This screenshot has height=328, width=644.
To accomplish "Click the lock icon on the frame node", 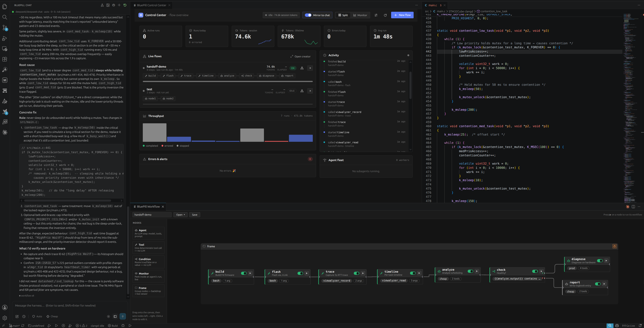I will pyautogui.click(x=614, y=246).
